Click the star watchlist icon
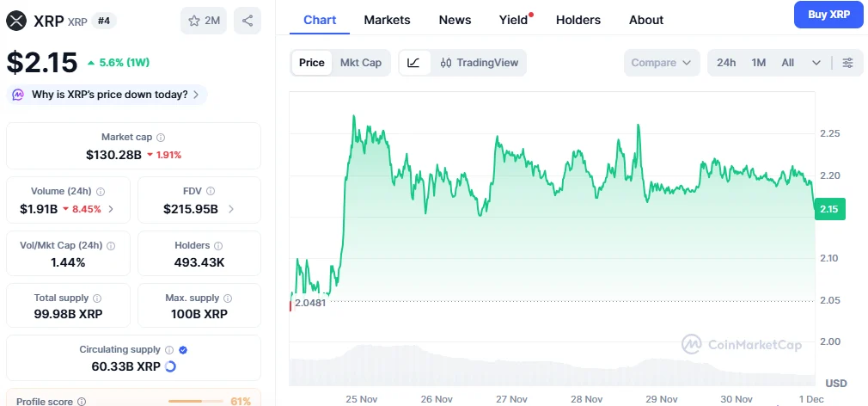The image size is (868, 406). [x=194, y=21]
